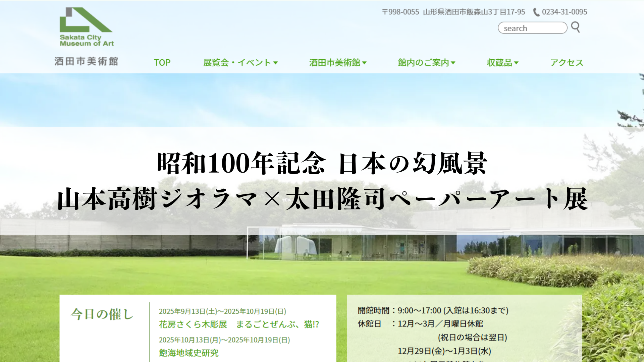This screenshot has height=362, width=644.
Task: Open the アクセス menu item
Action: tap(567, 63)
